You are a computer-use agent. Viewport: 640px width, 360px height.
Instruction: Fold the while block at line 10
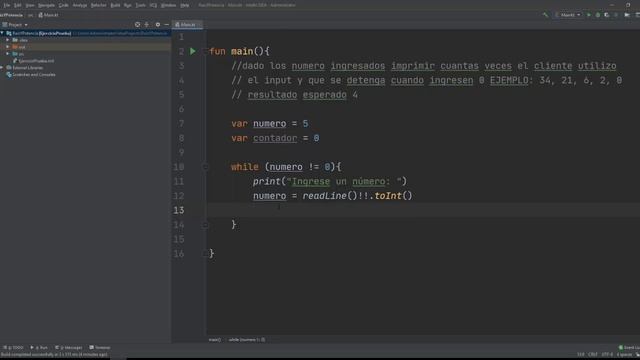point(206,167)
